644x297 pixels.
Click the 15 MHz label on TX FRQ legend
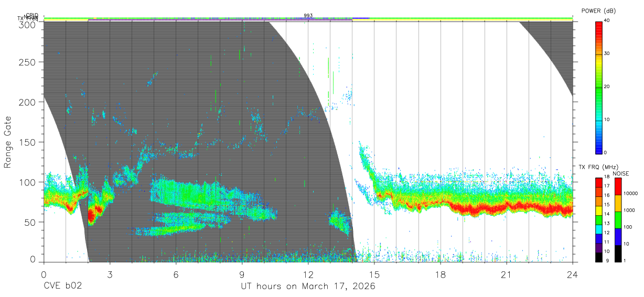point(607,205)
